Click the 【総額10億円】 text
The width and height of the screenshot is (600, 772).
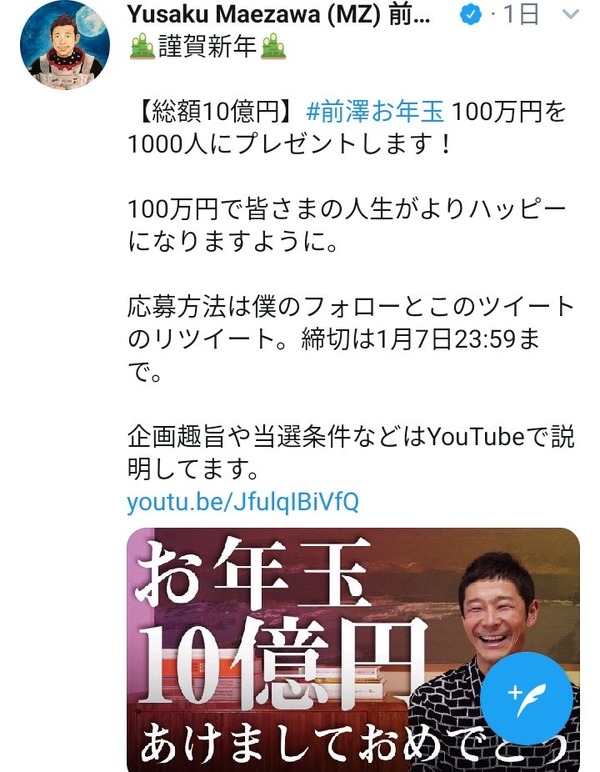214,112
